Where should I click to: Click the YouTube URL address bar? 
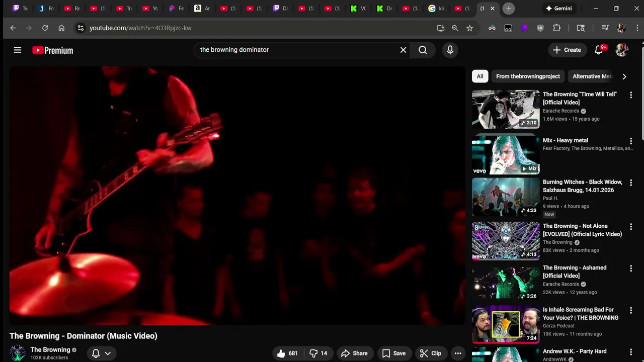252,28
